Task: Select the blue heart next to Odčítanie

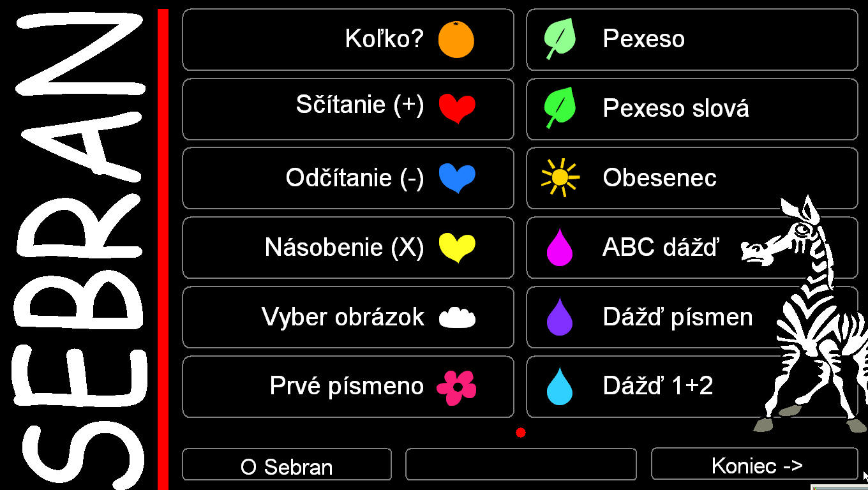Action: [x=457, y=178]
